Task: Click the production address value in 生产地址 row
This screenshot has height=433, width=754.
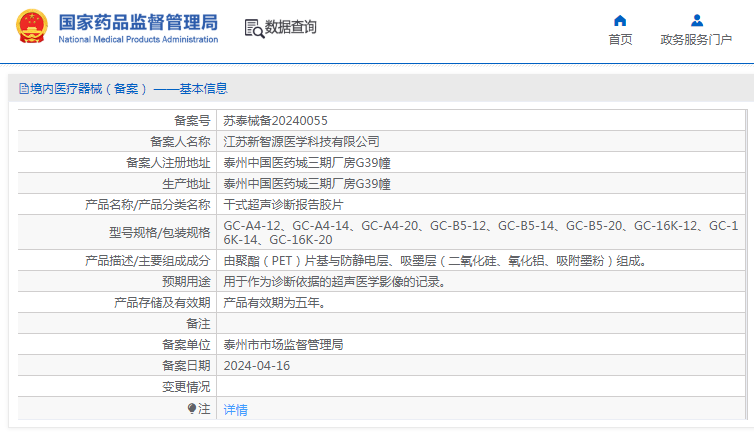Action: click(307, 184)
